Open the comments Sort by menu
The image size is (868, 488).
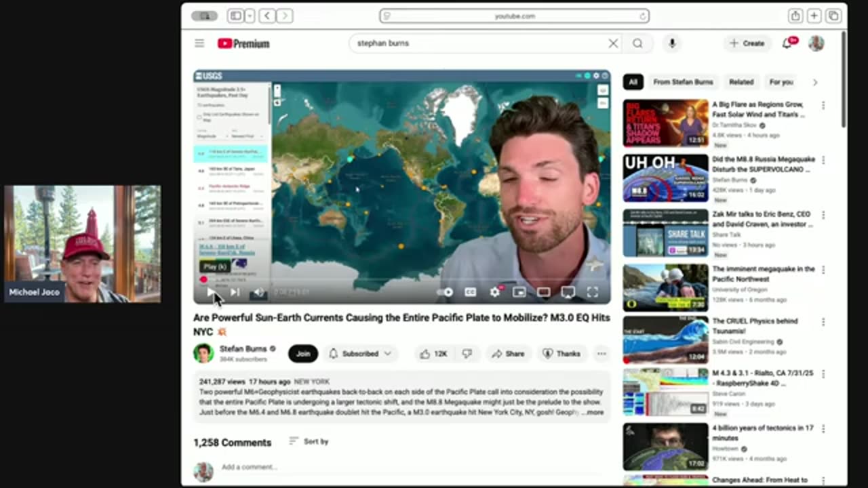(x=309, y=441)
